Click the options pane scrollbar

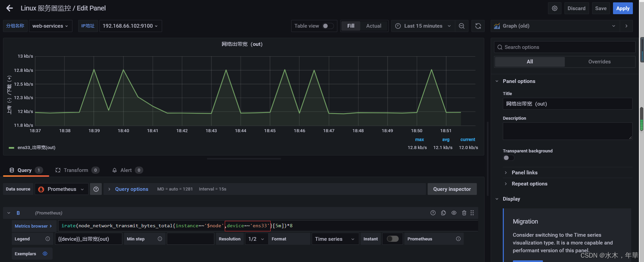click(642, 119)
